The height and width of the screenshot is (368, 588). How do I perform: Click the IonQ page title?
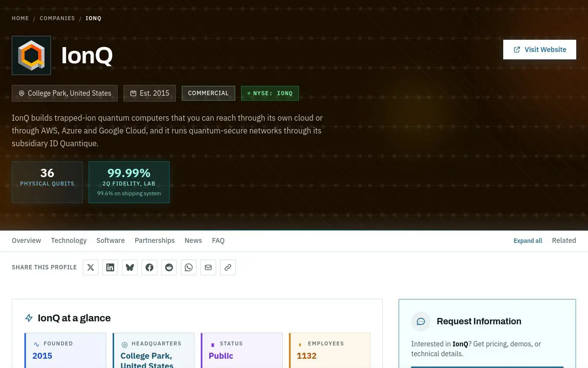pos(87,55)
